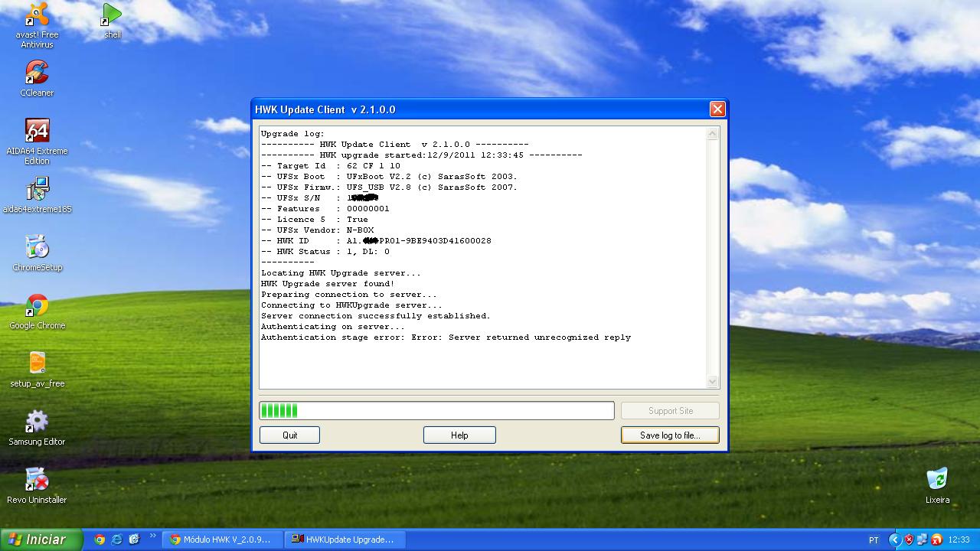Click the green upgrade progress bar
The width and height of the screenshot is (980, 551).
(x=436, y=411)
